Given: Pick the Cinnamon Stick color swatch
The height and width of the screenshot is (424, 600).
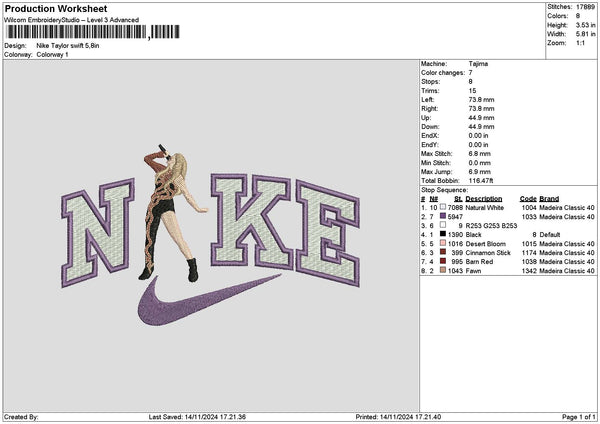Looking at the screenshot, I should tap(443, 252).
